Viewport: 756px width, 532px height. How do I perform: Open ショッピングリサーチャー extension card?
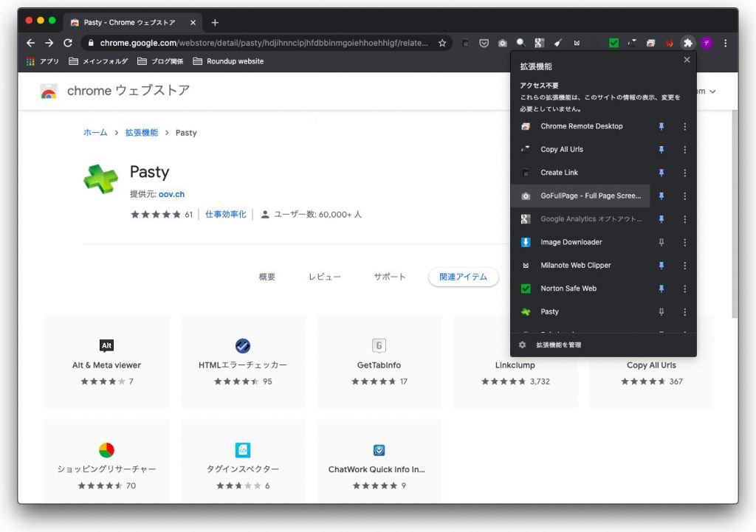[106, 461]
